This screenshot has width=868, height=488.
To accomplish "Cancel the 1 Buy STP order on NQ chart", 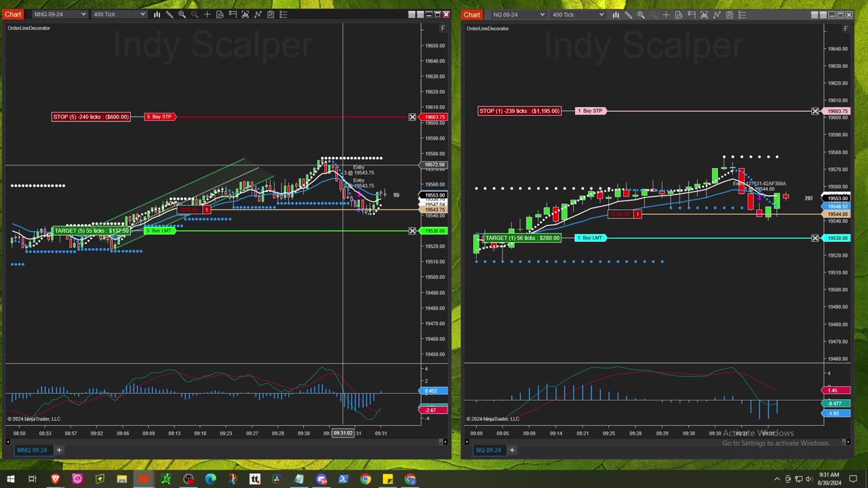I will pos(815,111).
